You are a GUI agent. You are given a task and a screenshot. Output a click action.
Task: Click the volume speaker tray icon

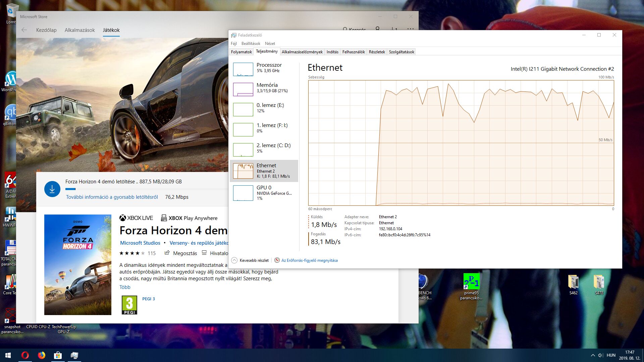click(601, 355)
